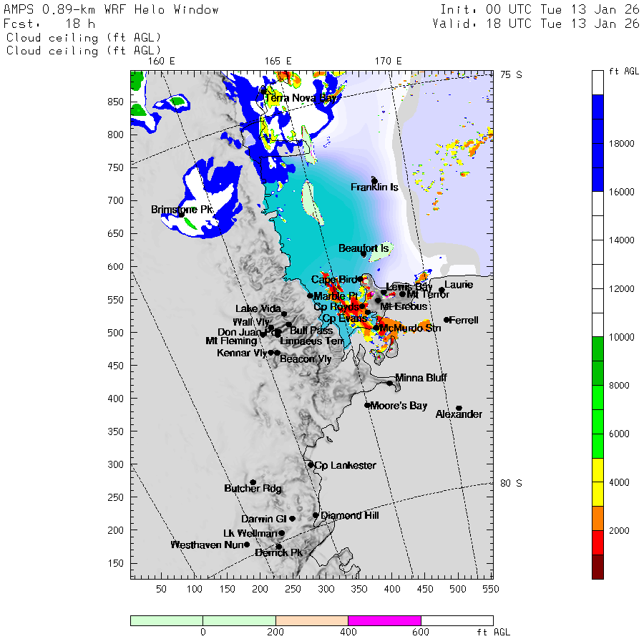Click the AMPS 0.89-km WRF Helo Window title
This screenshot has height=644, width=644.
click(x=111, y=10)
